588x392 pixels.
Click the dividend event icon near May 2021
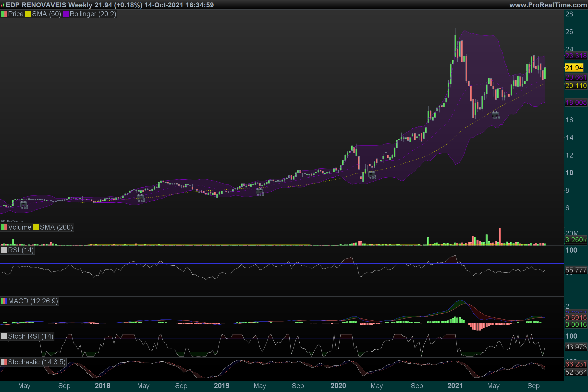click(x=495, y=115)
